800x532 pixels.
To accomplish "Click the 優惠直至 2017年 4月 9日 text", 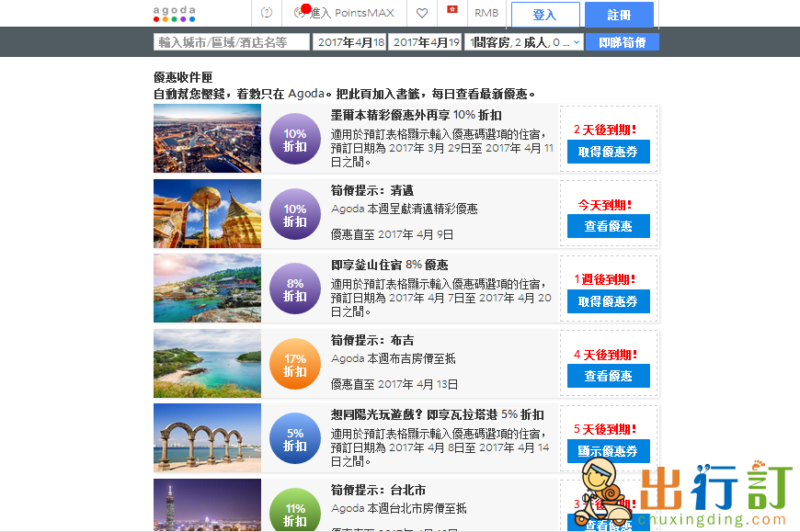I will pyautogui.click(x=392, y=234).
